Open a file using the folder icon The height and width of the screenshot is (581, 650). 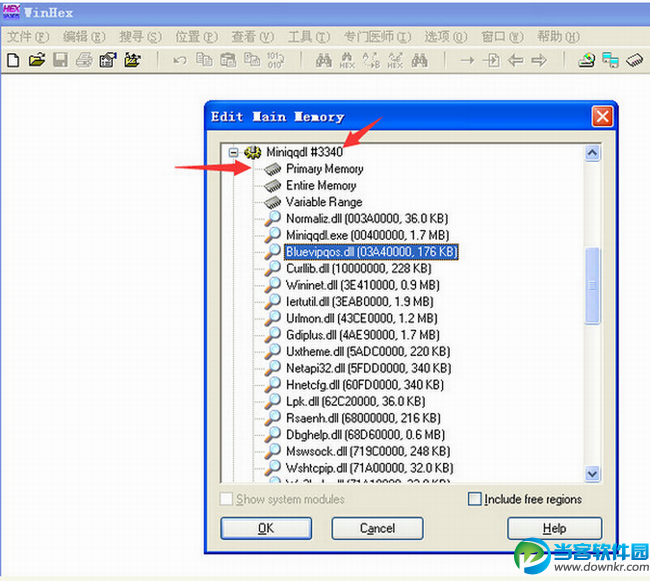[x=37, y=61]
